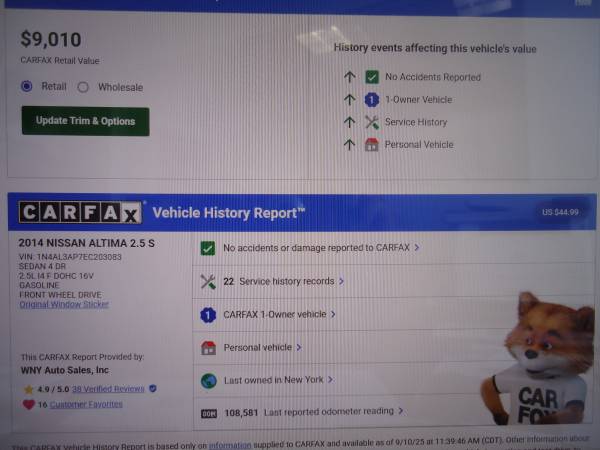Click the CARFAX fox mascot image
This screenshot has width=600, height=450.
[538, 359]
